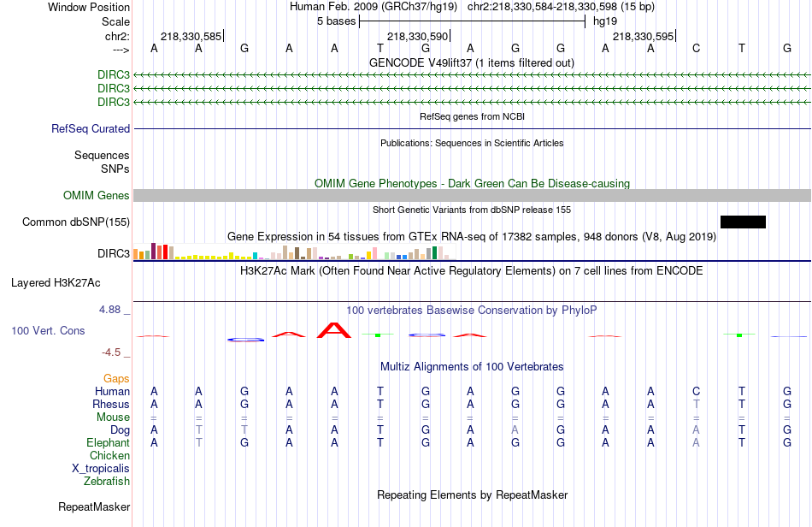812x527 pixels.
Task: Click the 218,330,590 coordinate on the ruler
Action: (417, 36)
